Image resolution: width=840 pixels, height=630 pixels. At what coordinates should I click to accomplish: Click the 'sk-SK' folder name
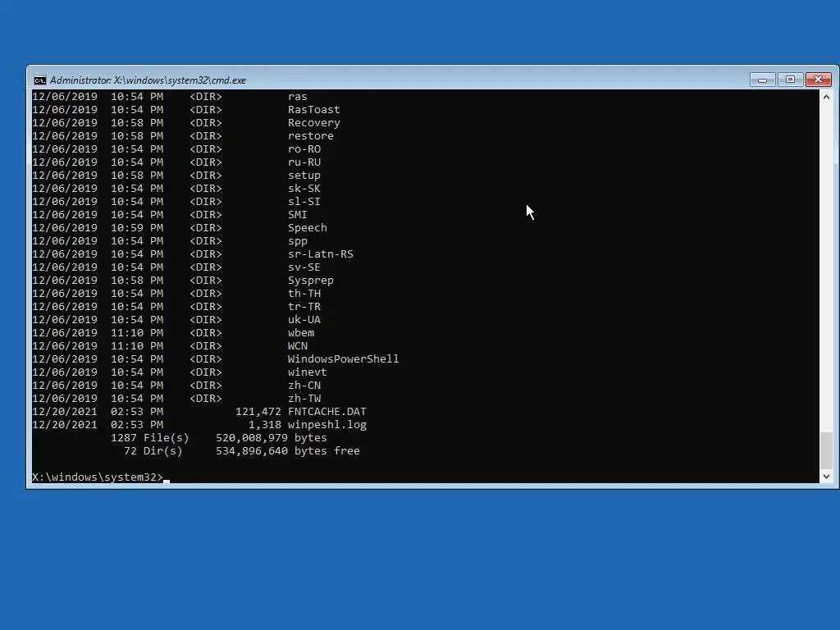pos(304,188)
